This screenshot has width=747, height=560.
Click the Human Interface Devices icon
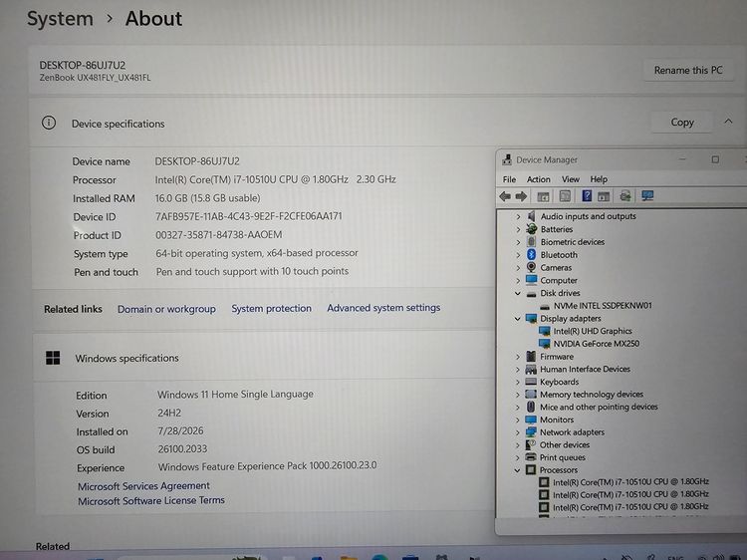click(x=531, y=369)
